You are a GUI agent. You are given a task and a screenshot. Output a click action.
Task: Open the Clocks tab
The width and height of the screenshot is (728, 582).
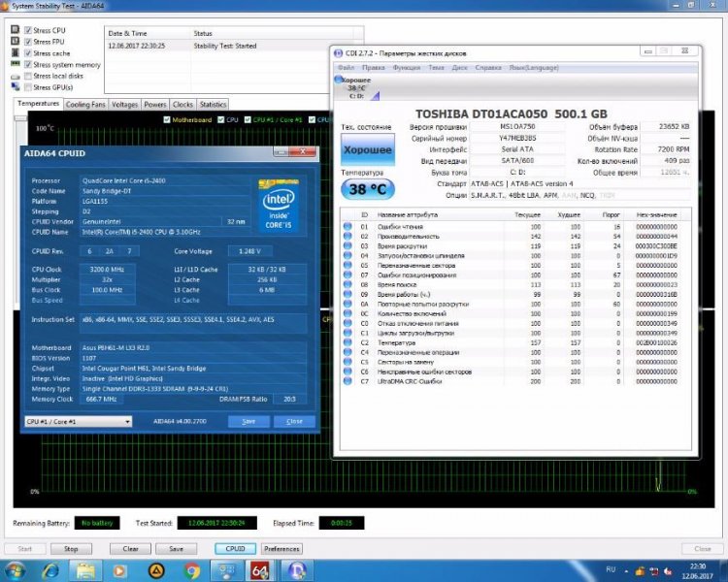click(x=182, y=105)
